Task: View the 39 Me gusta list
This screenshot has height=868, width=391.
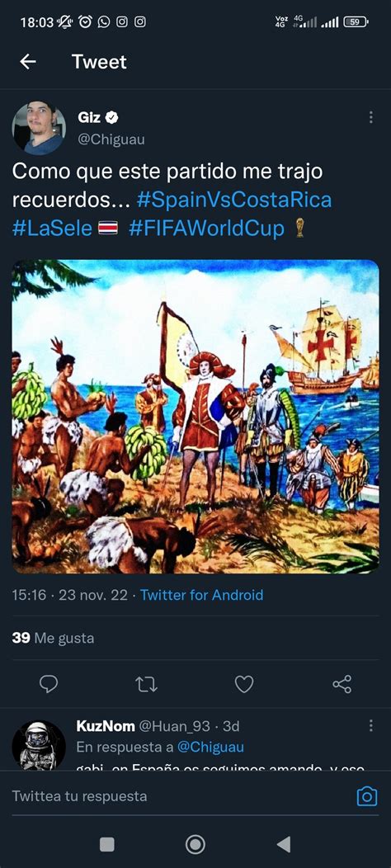Action: [x=53, y=639]
